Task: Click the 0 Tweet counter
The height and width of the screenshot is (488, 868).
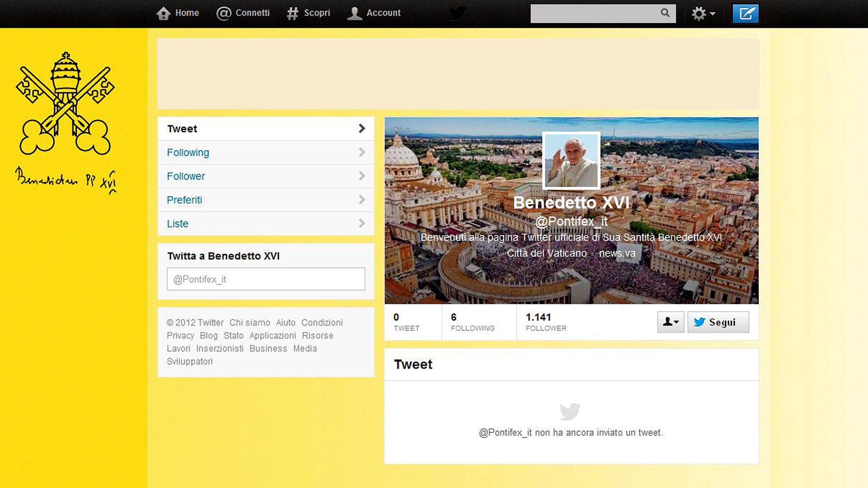Action: tap(406, 322)
